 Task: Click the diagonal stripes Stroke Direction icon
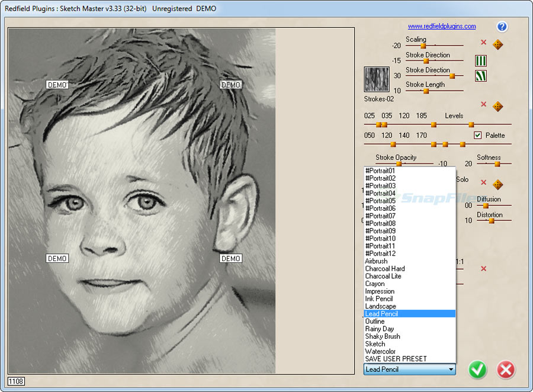[x=480, y=76]
